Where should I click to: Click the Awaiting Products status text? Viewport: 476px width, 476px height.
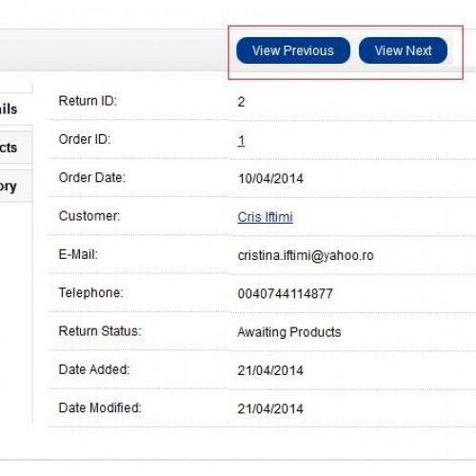(x=289, y=332)
